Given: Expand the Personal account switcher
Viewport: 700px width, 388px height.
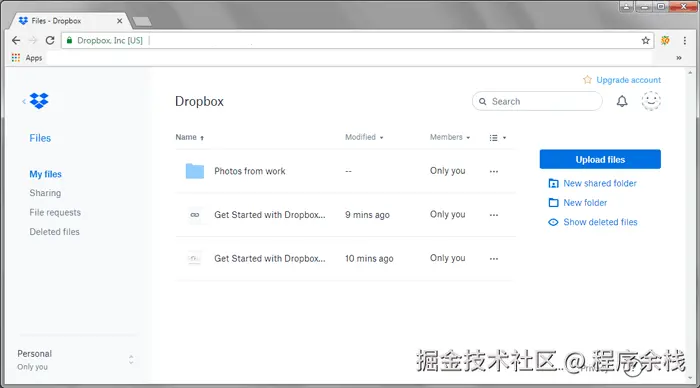Looking at the screenshot, I should coord(131,359).
